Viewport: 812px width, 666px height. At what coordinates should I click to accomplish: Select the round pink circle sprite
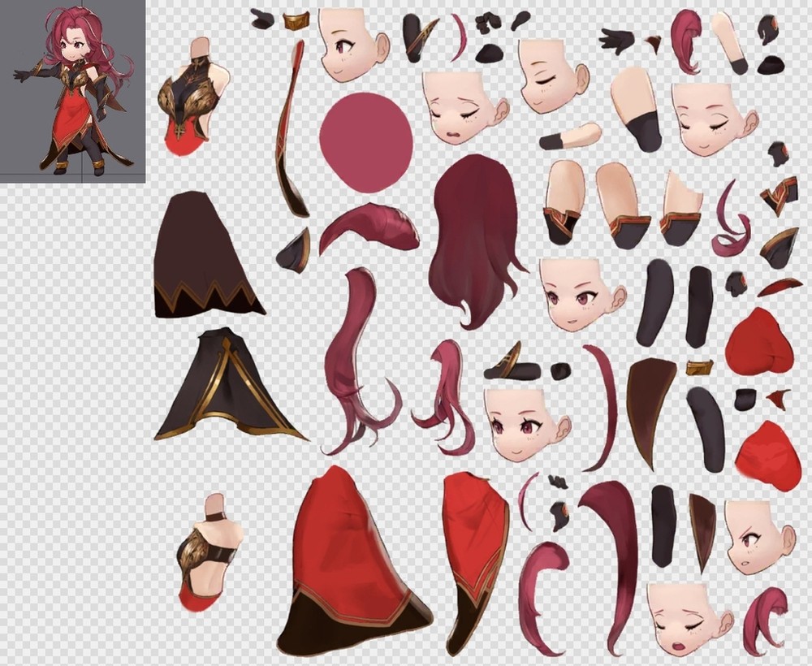point(365,141)
